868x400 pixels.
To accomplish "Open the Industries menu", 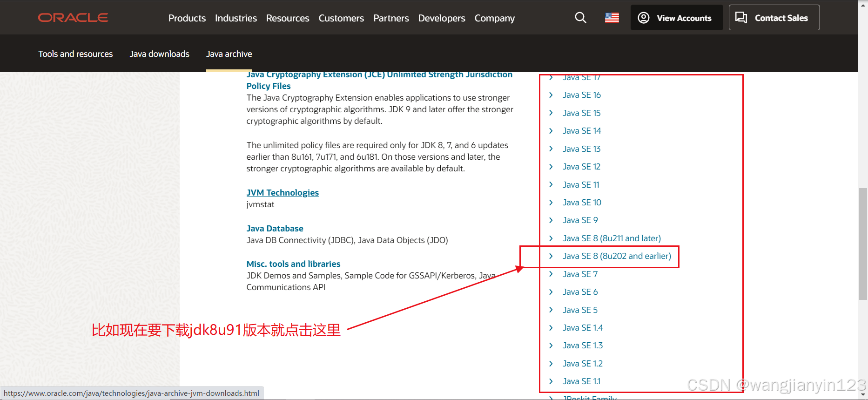I will pos(236,18).
